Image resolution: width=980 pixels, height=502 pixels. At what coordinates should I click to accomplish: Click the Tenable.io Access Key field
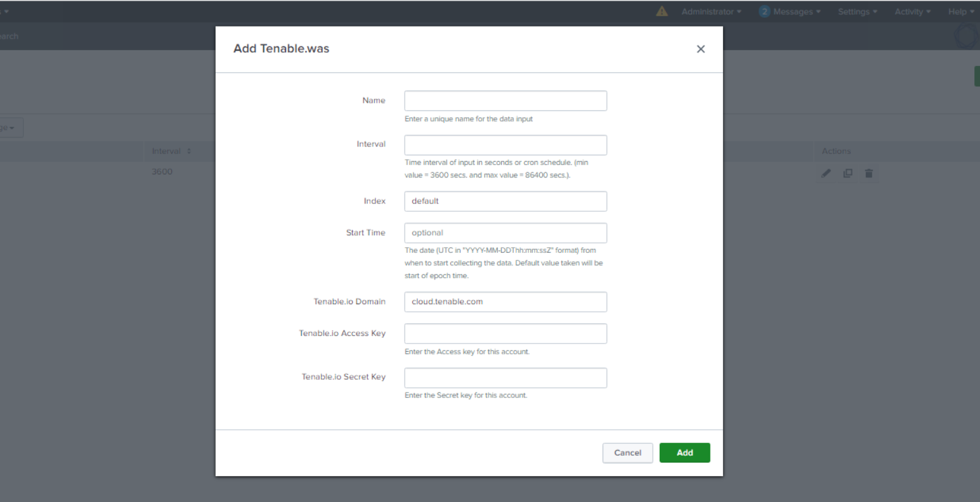coord(506,333)
